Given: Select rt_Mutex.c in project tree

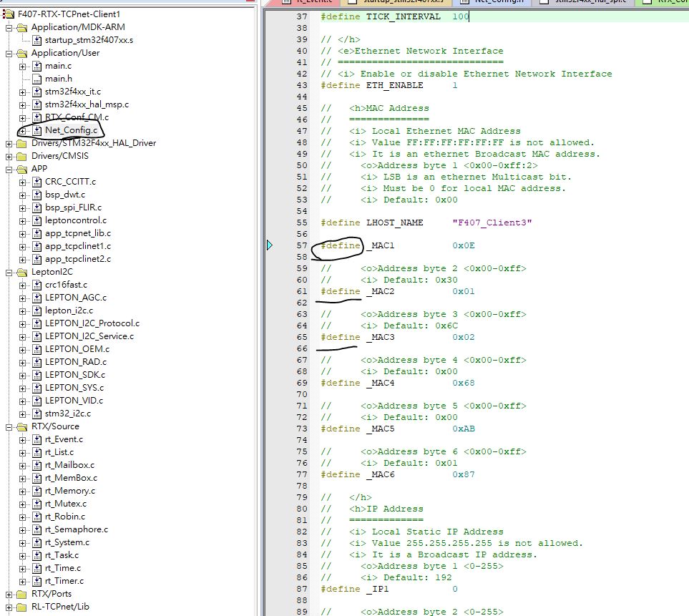Looking at the screenshot, I should tap(66, 504).
